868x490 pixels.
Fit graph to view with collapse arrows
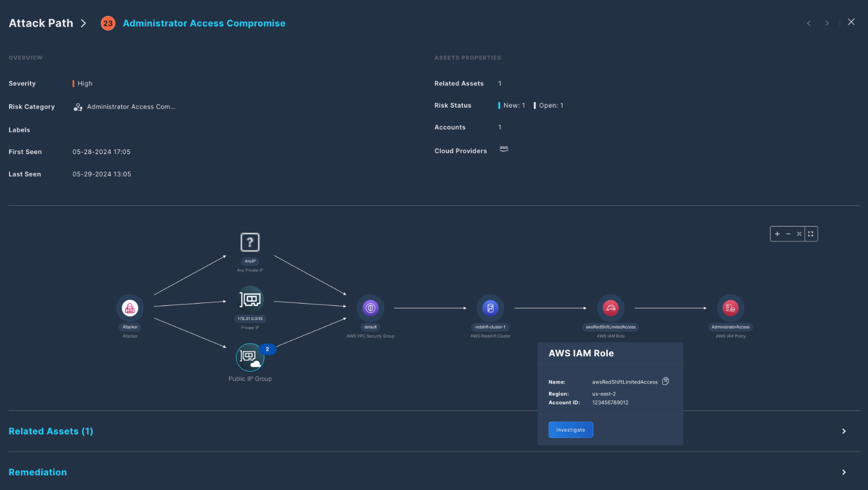point(799,234)
